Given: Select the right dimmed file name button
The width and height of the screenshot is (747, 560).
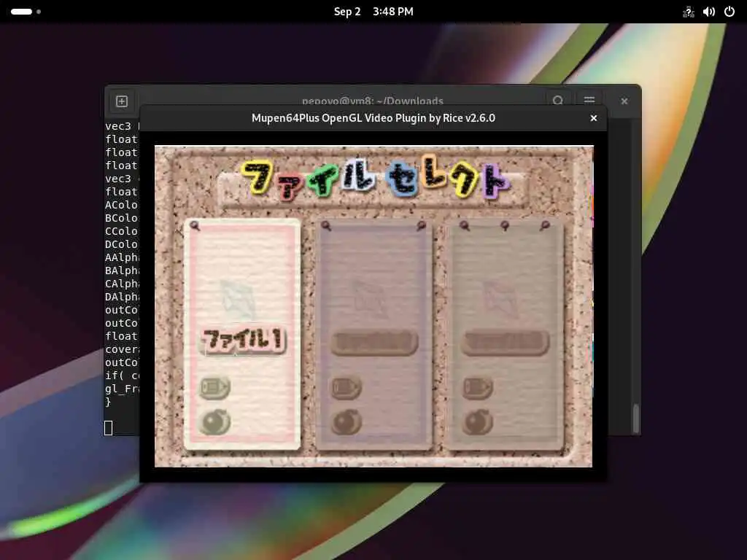Looking at the screenshot, I should 506,343.
